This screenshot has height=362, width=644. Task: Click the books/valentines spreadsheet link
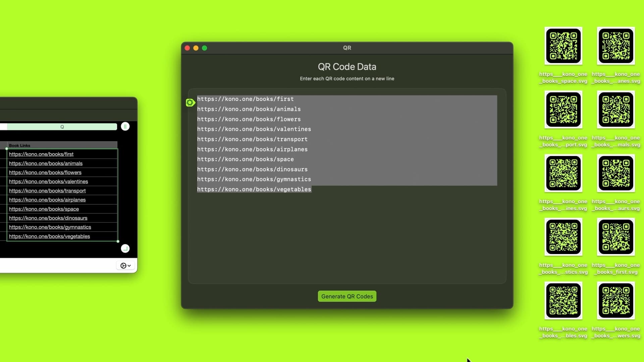pyautogui.click(x=49, y=182)
